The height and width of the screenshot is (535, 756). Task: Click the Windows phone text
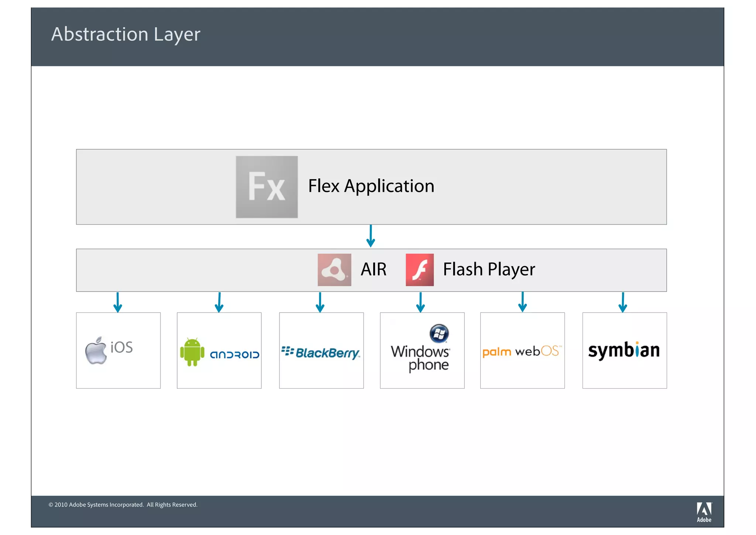(x=420, y=358)
